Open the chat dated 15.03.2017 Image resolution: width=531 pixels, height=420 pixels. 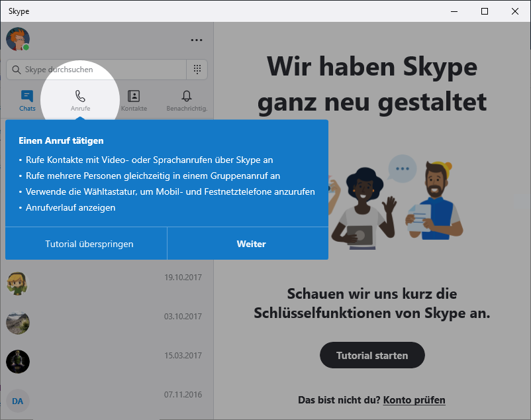tap(106, 362)
